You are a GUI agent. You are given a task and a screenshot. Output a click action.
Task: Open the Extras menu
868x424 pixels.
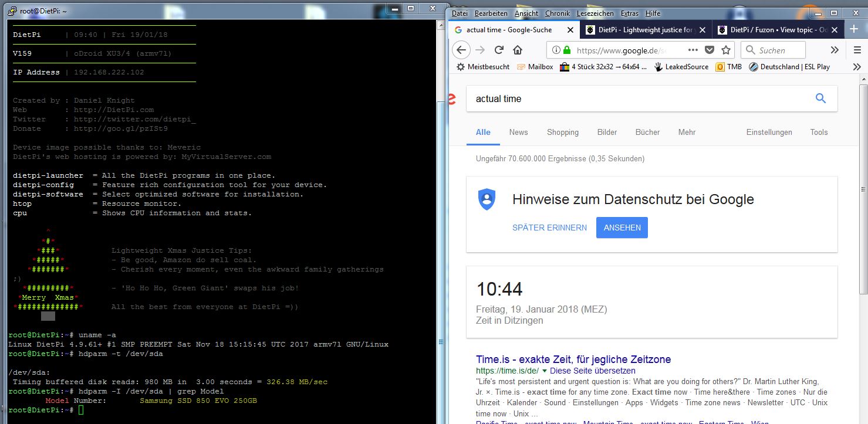pyautogui.click(x=630, y=13)
